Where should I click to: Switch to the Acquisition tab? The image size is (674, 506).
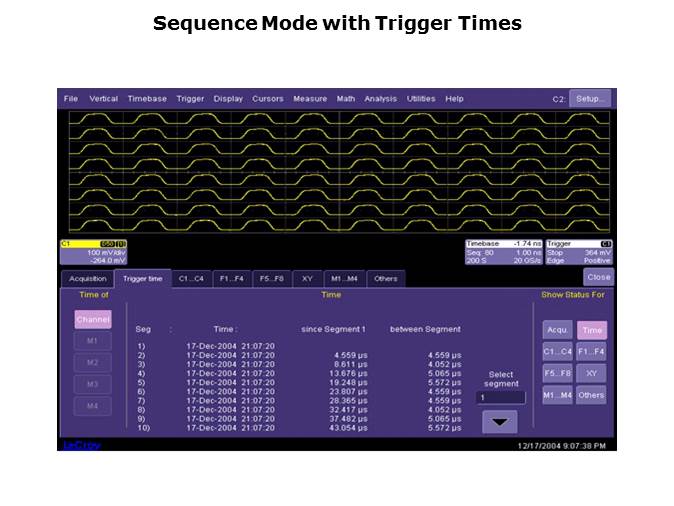[x=88, y=279]
